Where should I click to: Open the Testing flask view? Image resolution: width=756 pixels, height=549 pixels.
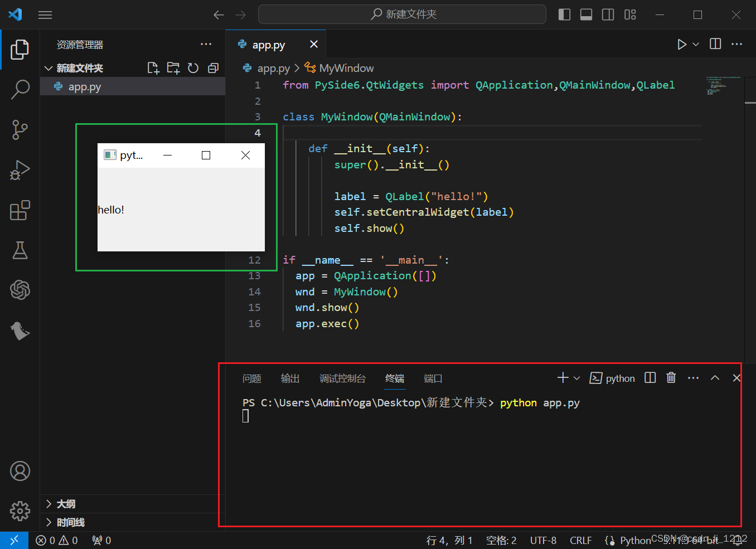click(x=20, y=250)
